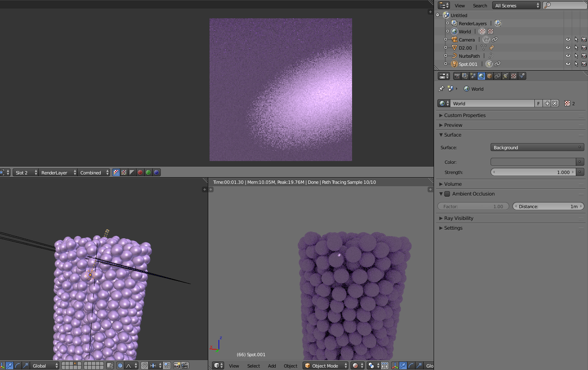The width and height of the screenshot is (588, 370).
Task: Open the Combined pass dropdown
Action: (94, 172)
